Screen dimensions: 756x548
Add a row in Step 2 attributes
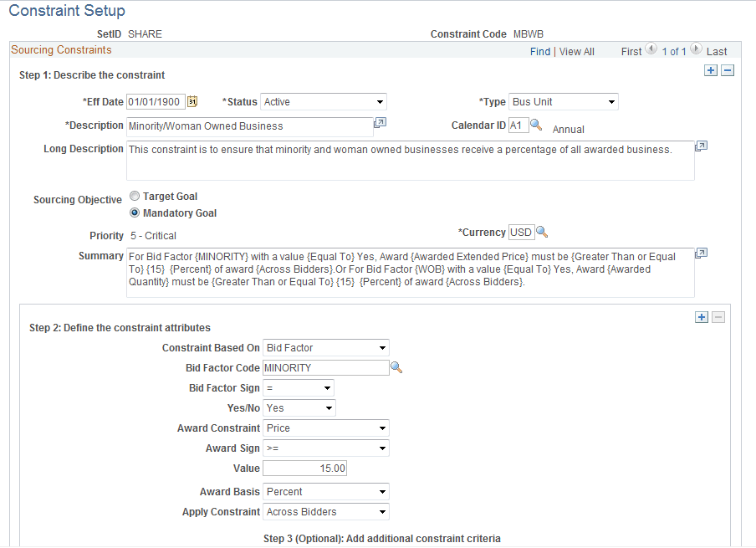702,317
